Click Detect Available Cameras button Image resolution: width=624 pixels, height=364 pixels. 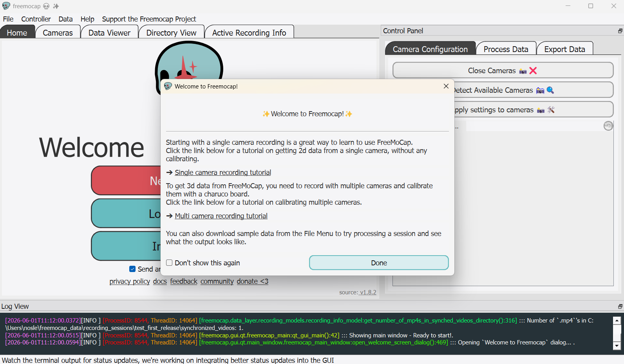coord(534,90)
